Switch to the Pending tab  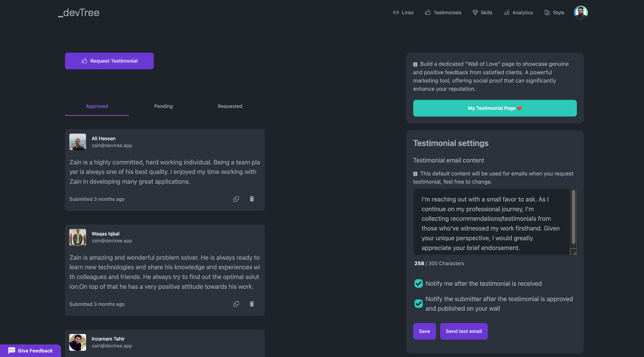163,106
